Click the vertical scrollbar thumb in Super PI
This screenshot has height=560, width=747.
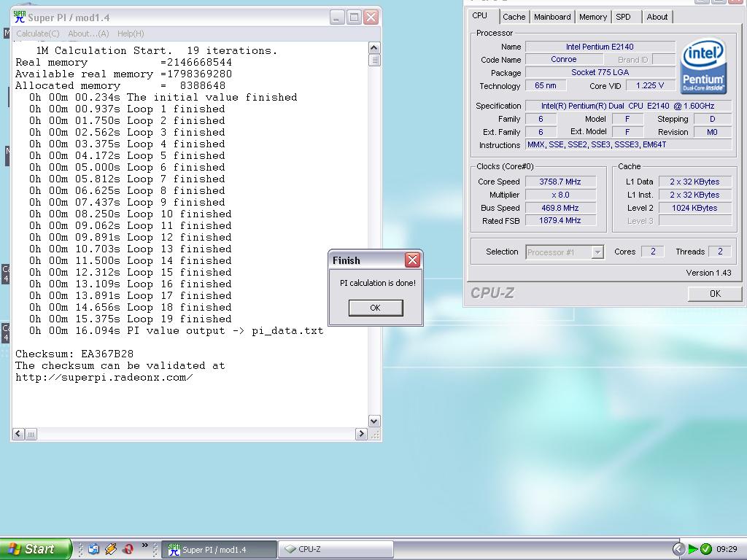374,60
